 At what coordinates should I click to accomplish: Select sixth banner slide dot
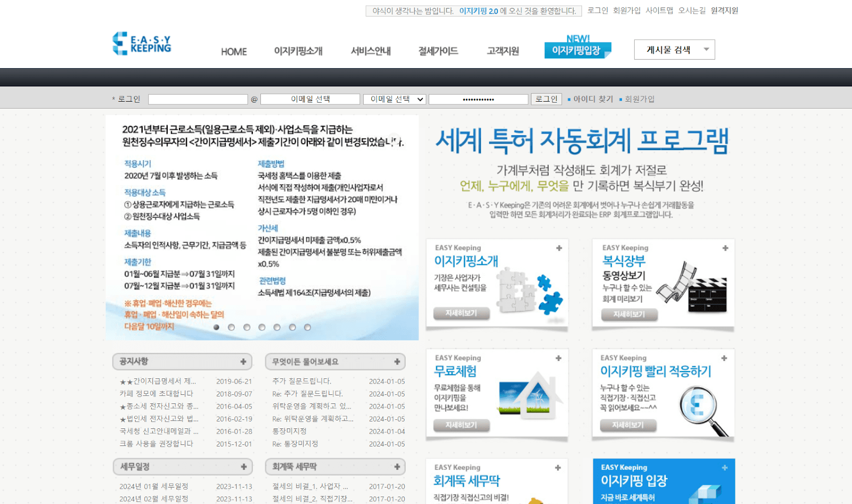point(292,327)
